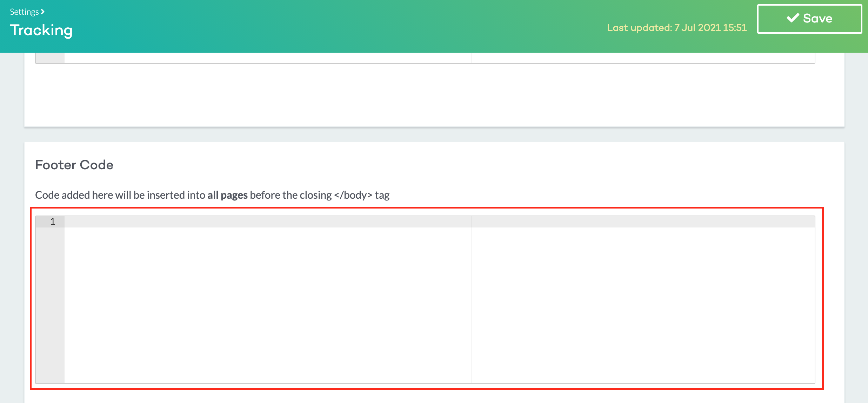Click the chevron icon next to Settings
Image resolution: width=868 pixels, height=403 pixels.
[43, 12]
